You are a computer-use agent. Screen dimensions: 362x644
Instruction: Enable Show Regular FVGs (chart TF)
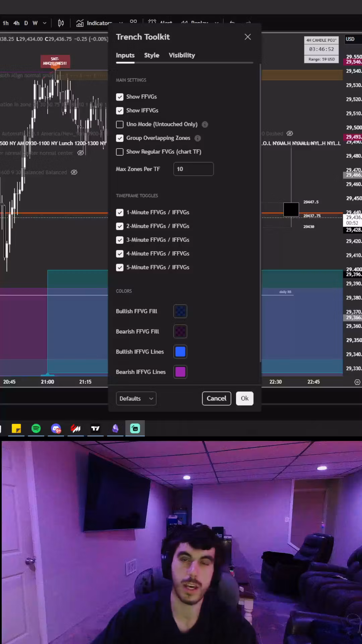[x=120, y=152]
